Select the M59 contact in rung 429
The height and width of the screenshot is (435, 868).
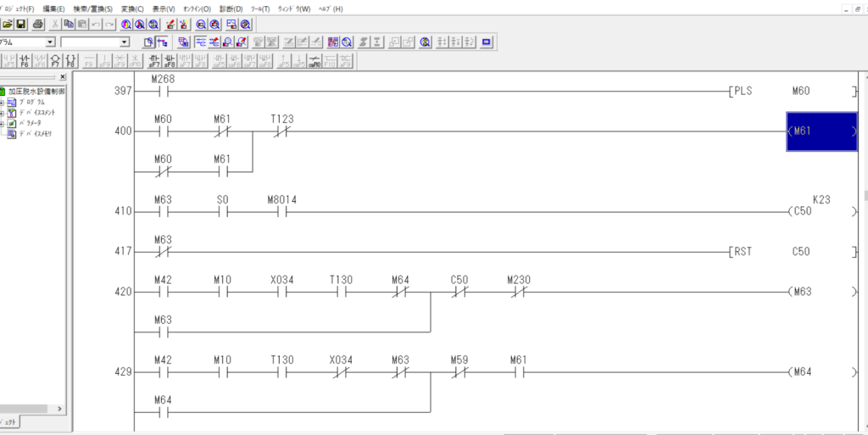[x=459, y=367]
